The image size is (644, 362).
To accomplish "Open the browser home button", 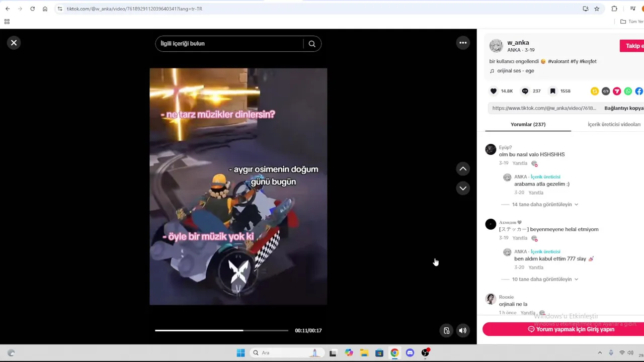I will coord(45,9).
